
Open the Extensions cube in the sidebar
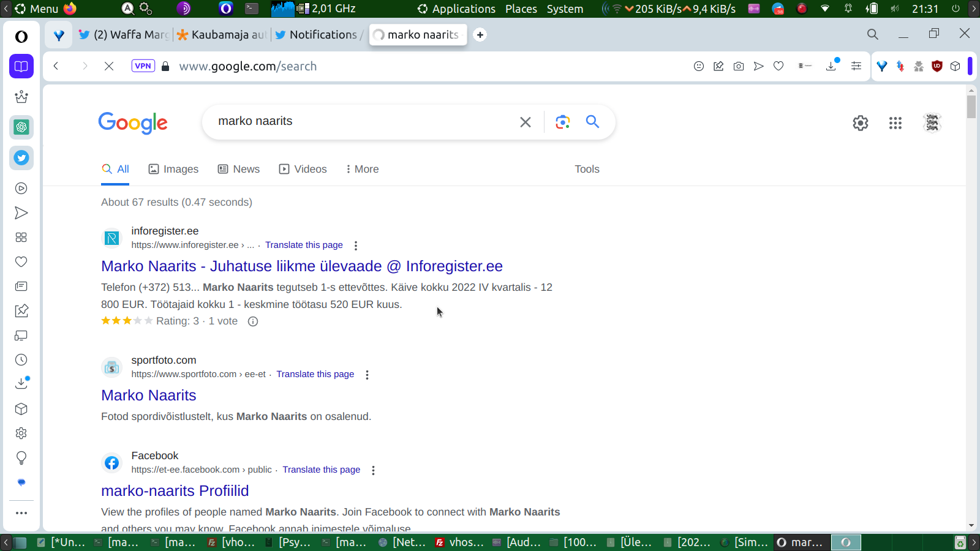pyautogui.click(x=21, y=409)
